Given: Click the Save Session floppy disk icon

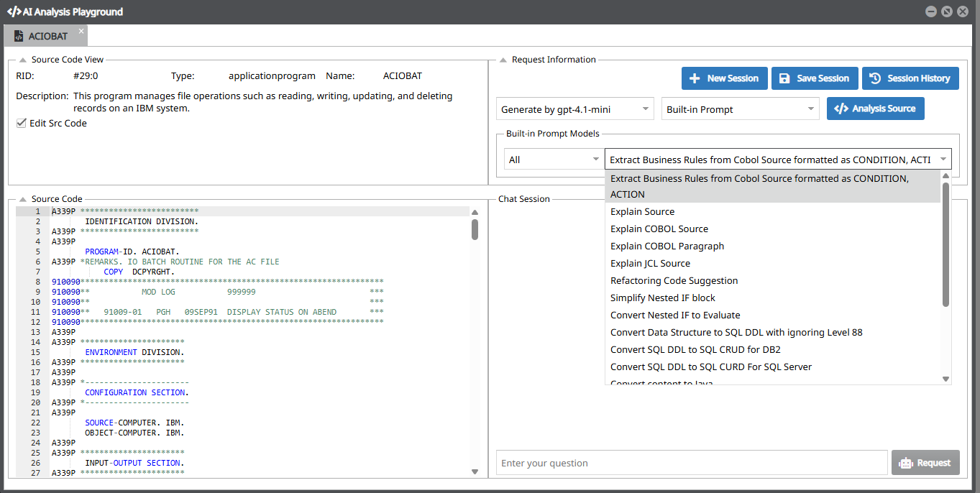Looking at the screenshot, I should 784,78.
